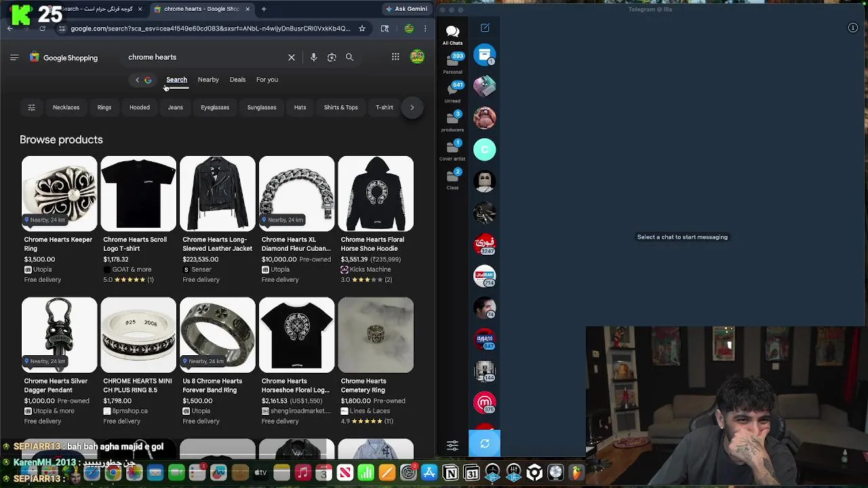Open Chrome Hearts Cemetery Ring link
This screenshot has height=488, width=868.
pyautogui.click(x=363, y=386)
